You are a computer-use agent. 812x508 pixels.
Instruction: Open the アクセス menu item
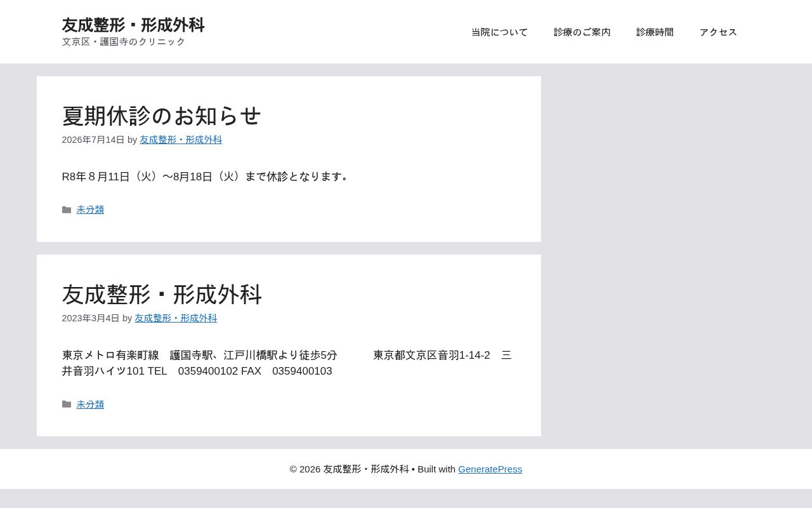(718, 32)
